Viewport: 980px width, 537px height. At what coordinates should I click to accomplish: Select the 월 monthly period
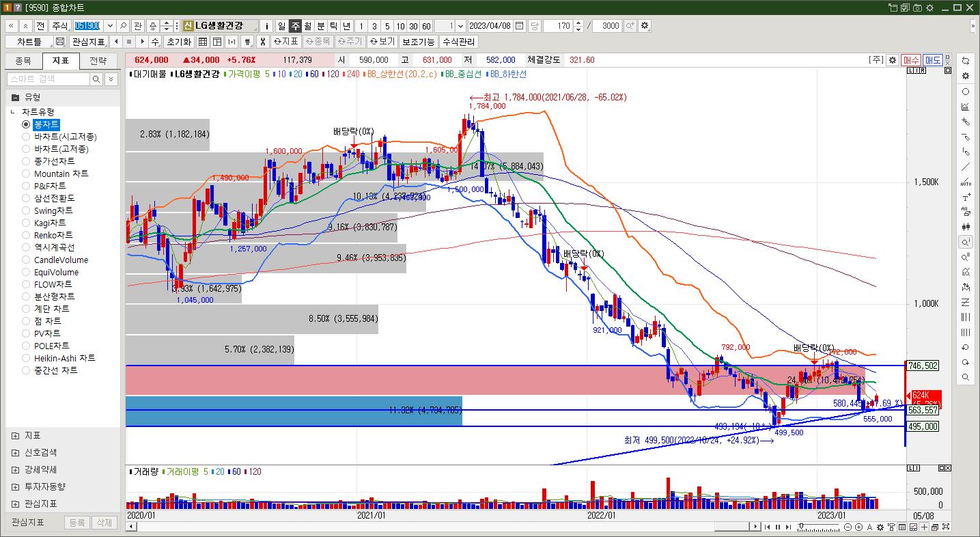click(308, 26)
